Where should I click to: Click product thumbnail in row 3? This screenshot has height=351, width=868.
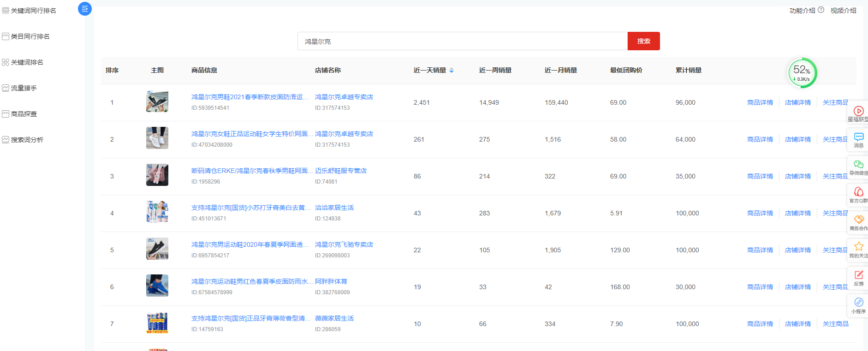(157, 175)
